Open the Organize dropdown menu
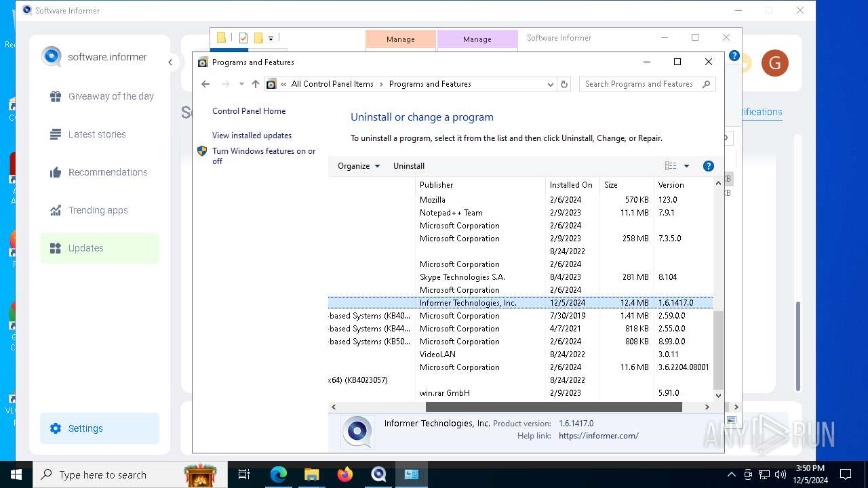Image resolution: width=868 pixels, height=488 pixels. point(359,166)
